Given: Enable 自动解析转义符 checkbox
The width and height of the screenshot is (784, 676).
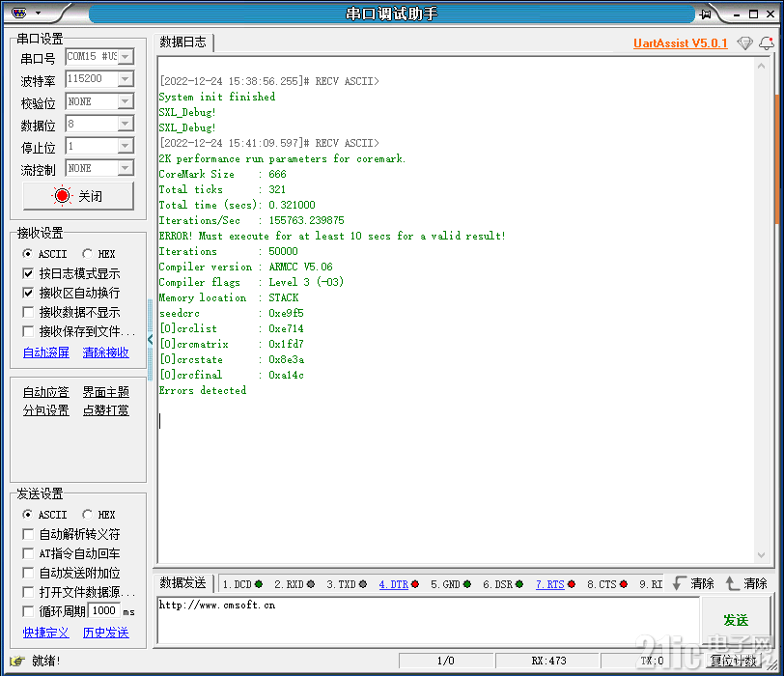Looking at the screenshot, I should pyautogui.click(x=28, y=534).
